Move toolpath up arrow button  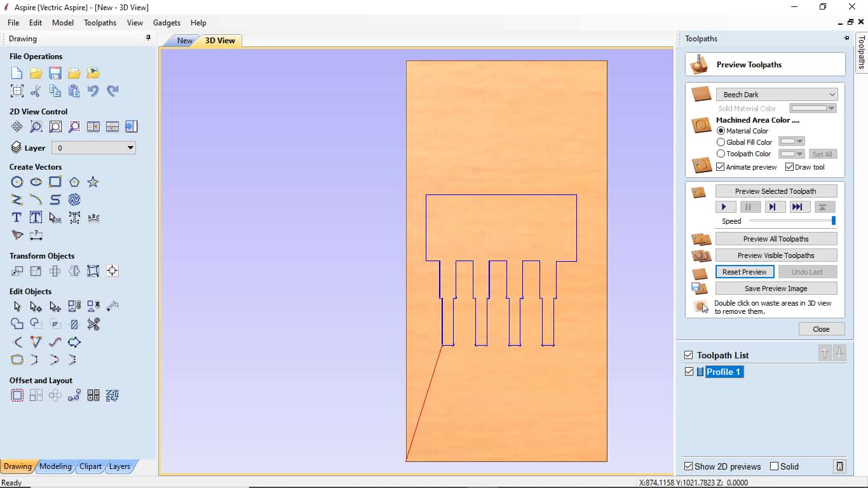pos(825,353)
